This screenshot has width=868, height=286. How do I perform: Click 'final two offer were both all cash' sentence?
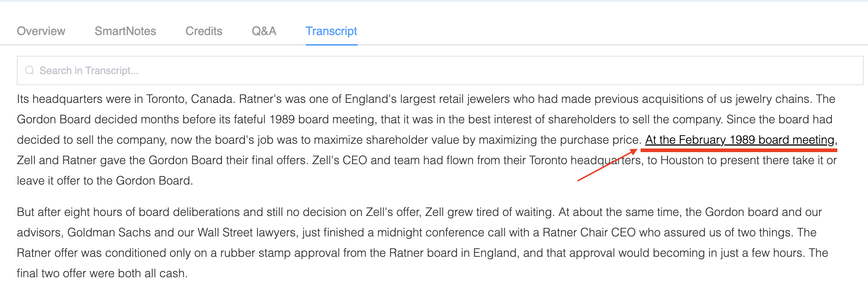(x=102, y=273)
